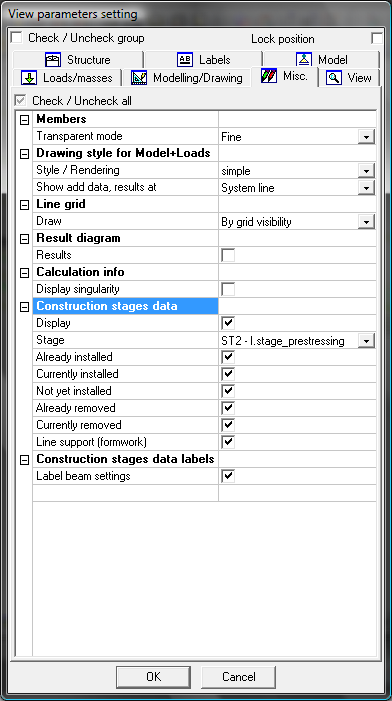
Task: Click the Loads/masses tab arrow icon
Action: click(x=29, y=78)
